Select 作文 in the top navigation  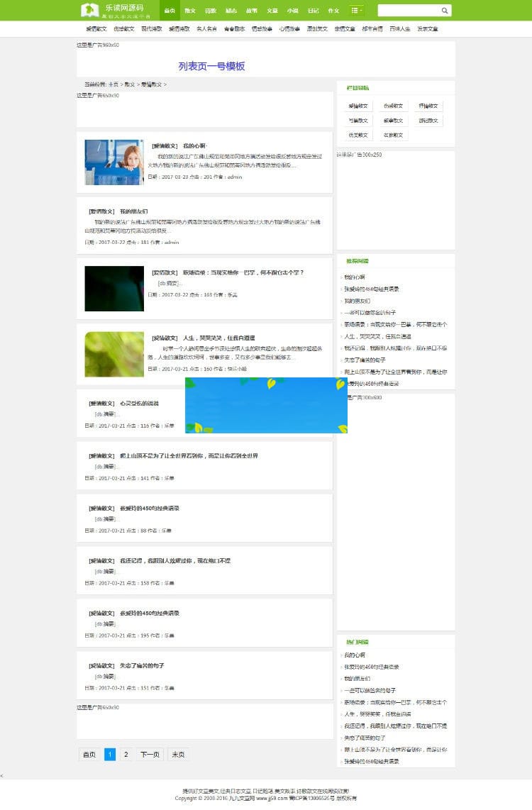333,11
